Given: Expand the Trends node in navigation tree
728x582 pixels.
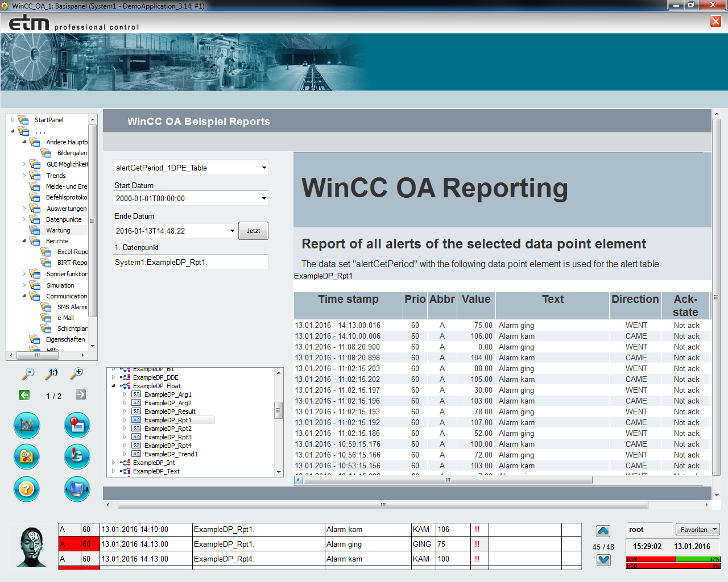Looking at the screenshot, I should click(24, 176).
